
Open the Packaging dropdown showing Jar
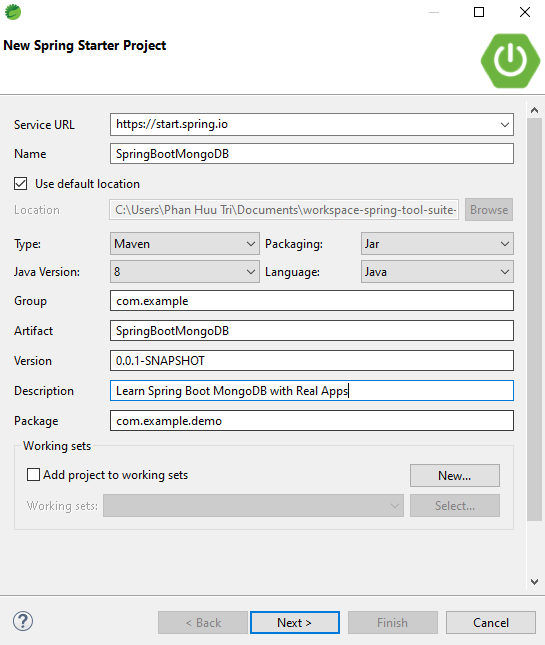(x=437, y=244)
